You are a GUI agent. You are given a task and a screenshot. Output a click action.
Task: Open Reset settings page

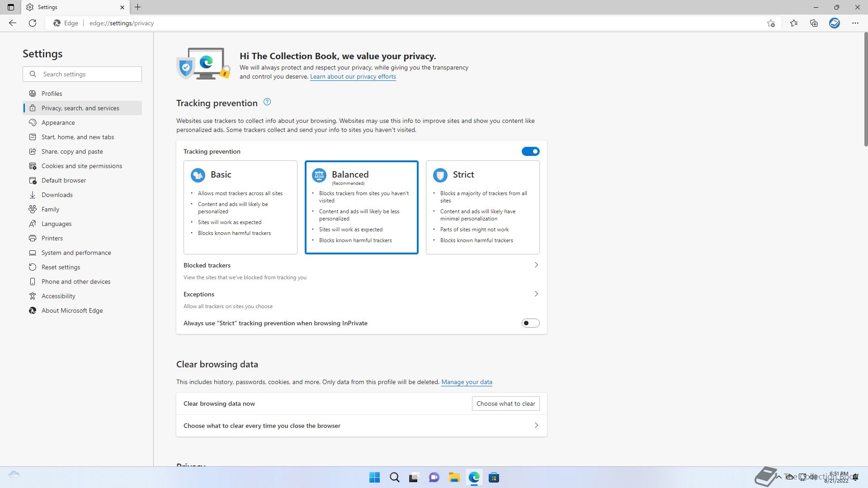click(82, 267)
